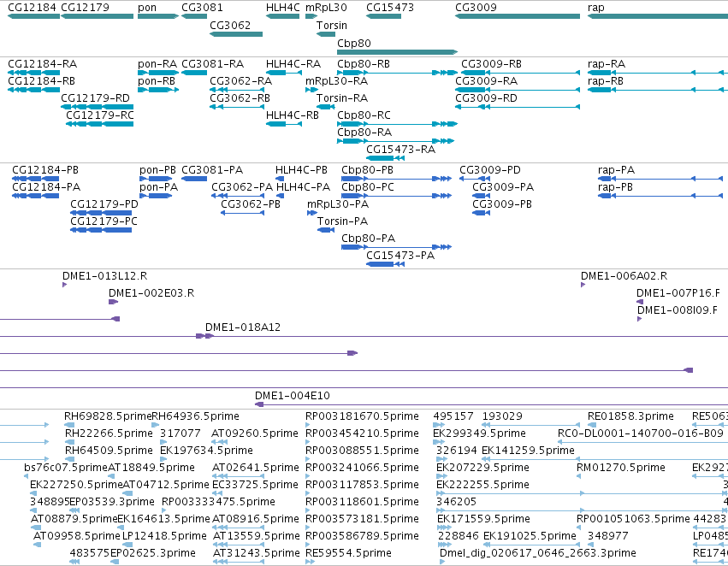Click BAC end DME1-008I09.F
The width and height of the screenshot is (728, 566).
tap(639, 319)
